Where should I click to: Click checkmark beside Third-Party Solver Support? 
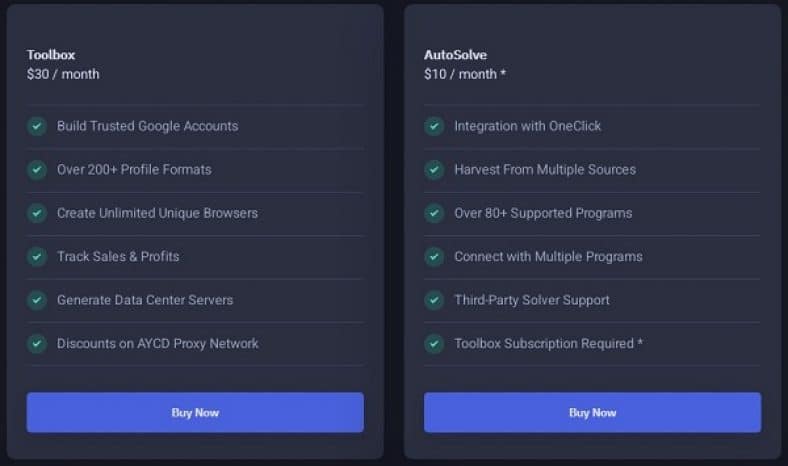(x=434, y=300)
